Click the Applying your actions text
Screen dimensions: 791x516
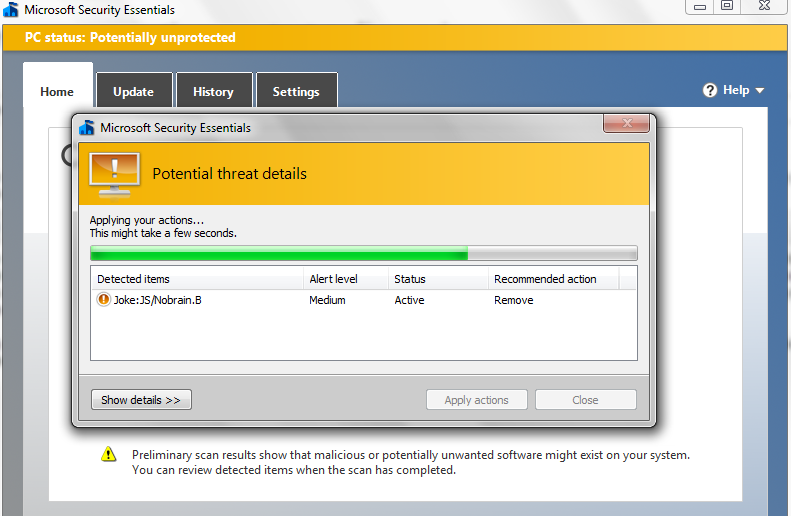coord(147,220)
